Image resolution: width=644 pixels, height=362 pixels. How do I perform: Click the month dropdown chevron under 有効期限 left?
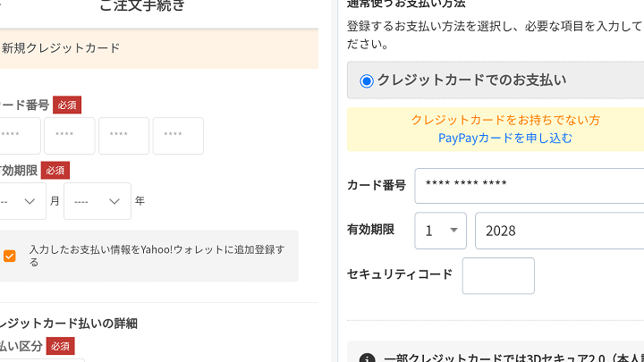30,201
